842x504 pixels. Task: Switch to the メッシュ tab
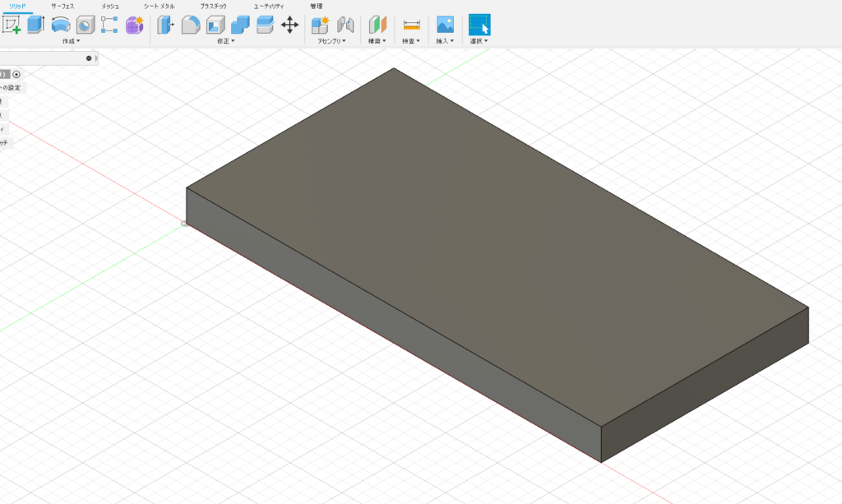[110, 7]
